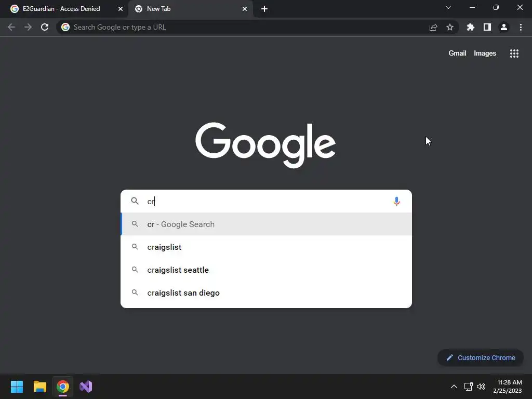This screenshot has width=532, height=399.
Task: Toggle the side panel icon
Action: pyautogui.click(x=487, y=27)
